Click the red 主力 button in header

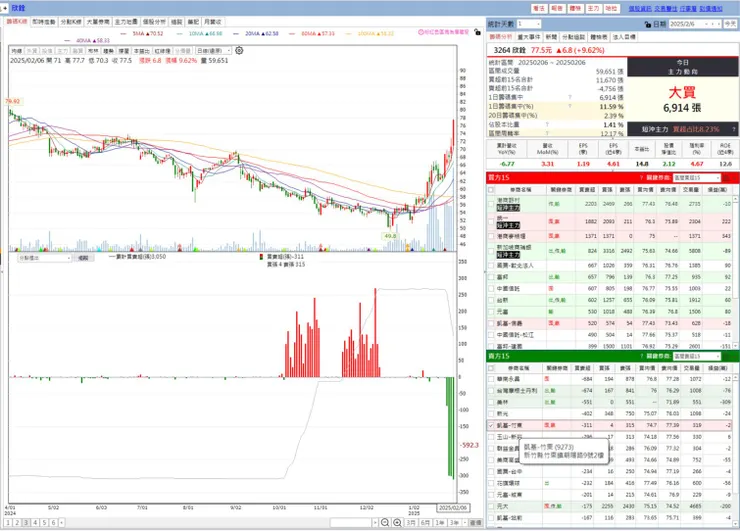tap(593, 8)
